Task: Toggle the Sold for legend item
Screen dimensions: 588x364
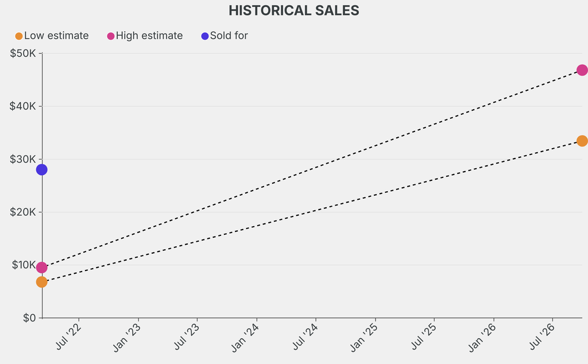Action: coord(225,36)
